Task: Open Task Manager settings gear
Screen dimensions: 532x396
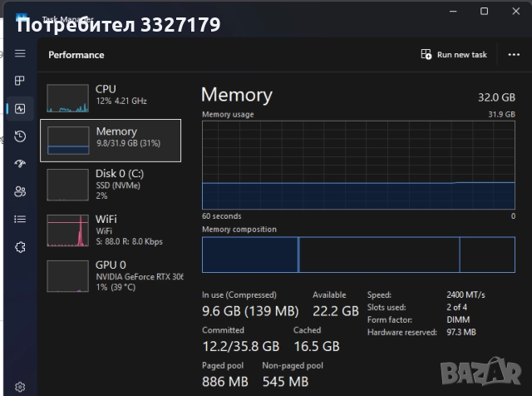Action: pos(20,387)
